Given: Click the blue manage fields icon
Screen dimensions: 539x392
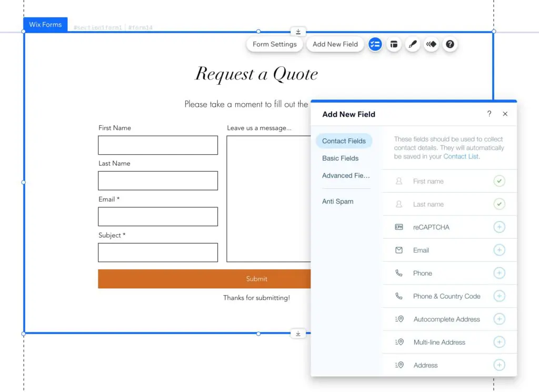Looking at the screenshot, I should coord(375,44).
